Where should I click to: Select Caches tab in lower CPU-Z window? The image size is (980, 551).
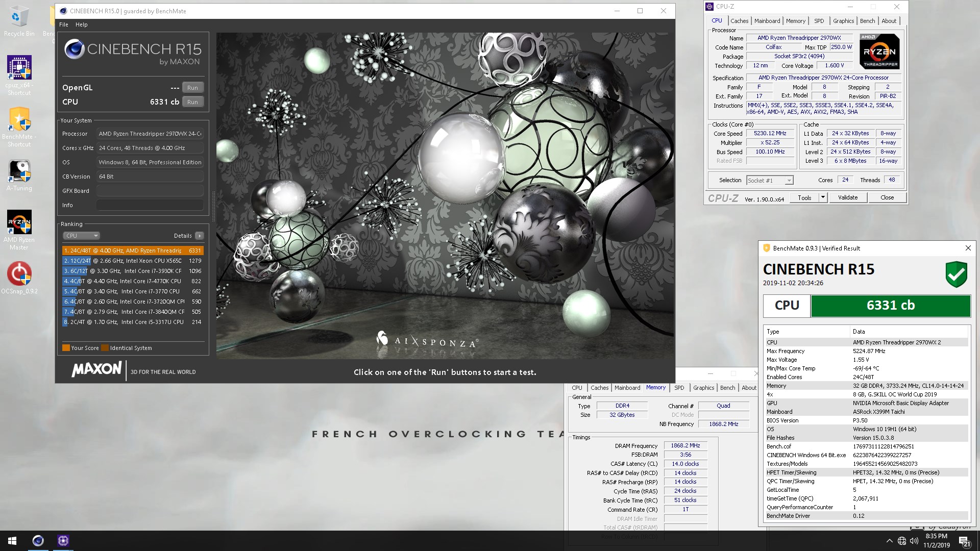click(x=599, y=388)
